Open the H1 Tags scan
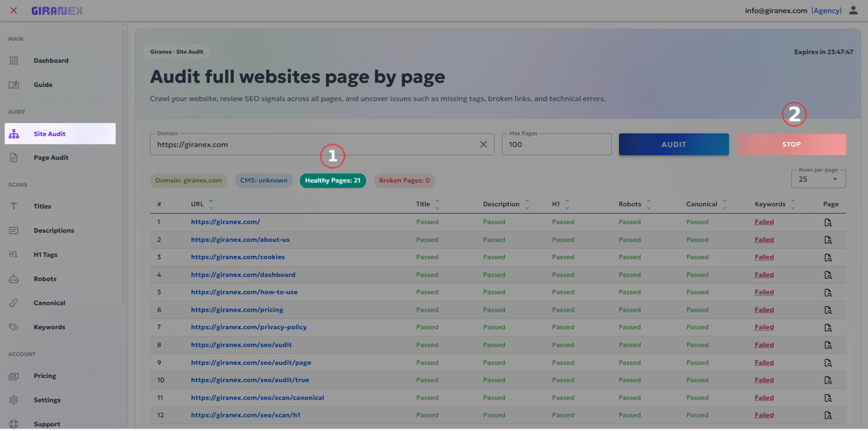The height and width of the screenshot is (431, 868). click(60, 254)
